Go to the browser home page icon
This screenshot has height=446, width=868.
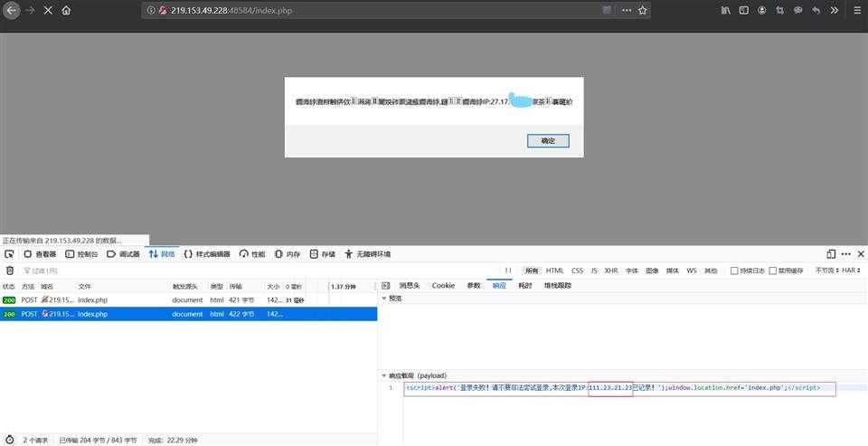(x=66, y=11)
